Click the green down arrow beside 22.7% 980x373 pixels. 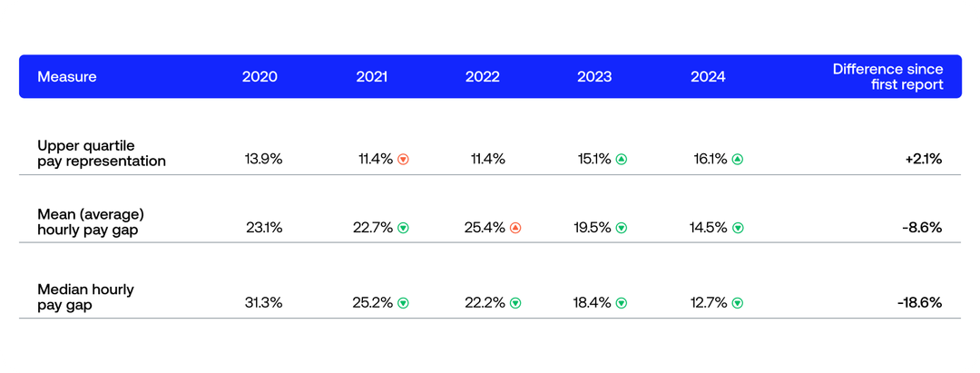403,228
